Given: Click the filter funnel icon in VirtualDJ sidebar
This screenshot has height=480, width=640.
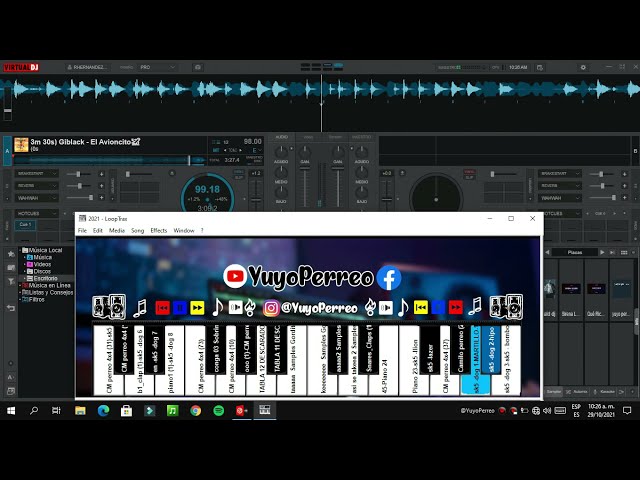Looking at the screenshot, I should point(11,281).
